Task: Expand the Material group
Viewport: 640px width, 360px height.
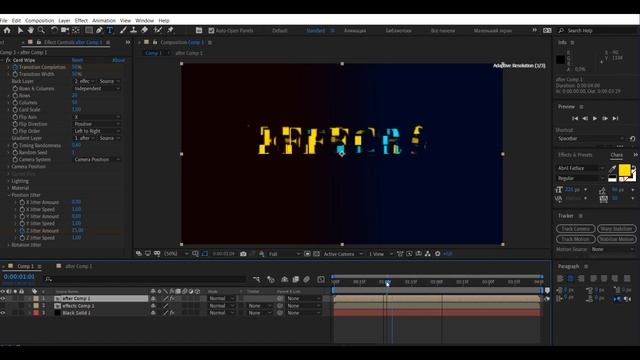Action: (9, 188)
